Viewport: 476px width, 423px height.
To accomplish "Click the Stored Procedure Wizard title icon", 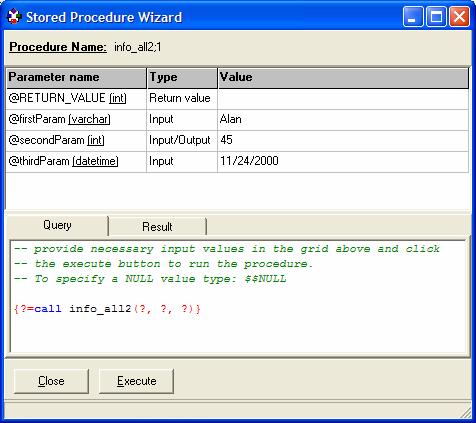I will [14, 17].
